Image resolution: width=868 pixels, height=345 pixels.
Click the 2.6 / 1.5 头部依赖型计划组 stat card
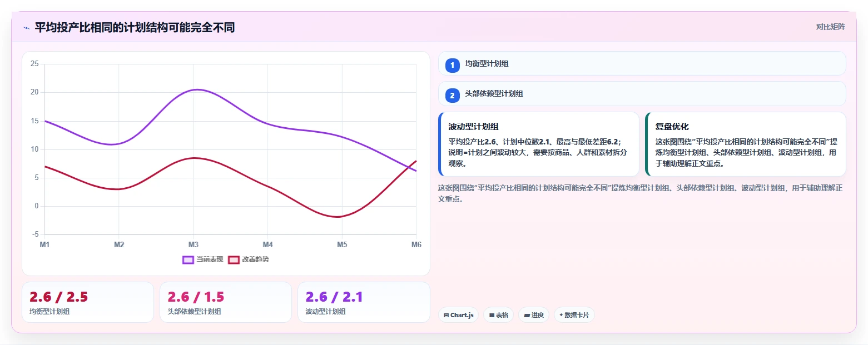point(225,302)
